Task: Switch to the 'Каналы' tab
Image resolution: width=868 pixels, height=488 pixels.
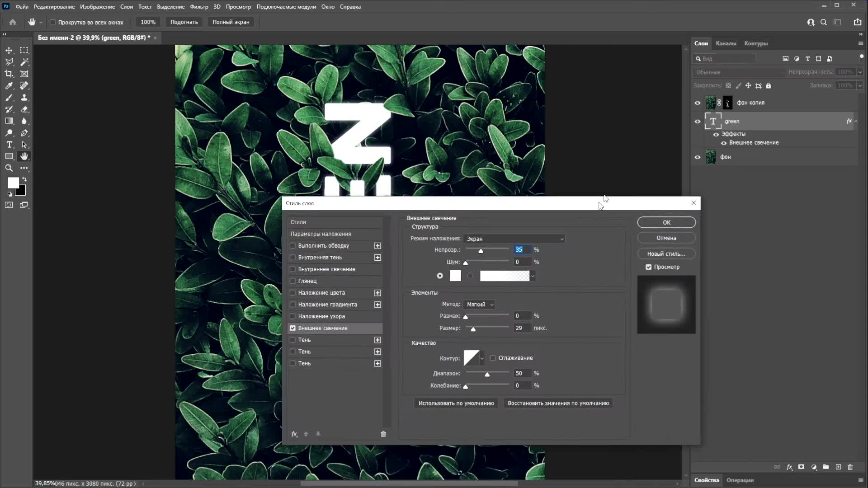Action: (x=726, y=43)
